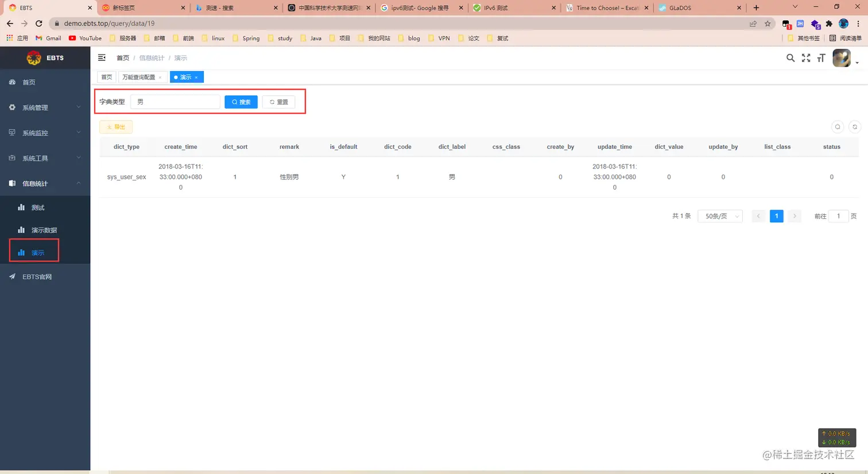
Task: Click the create_time column header
Action: [181, 147]
